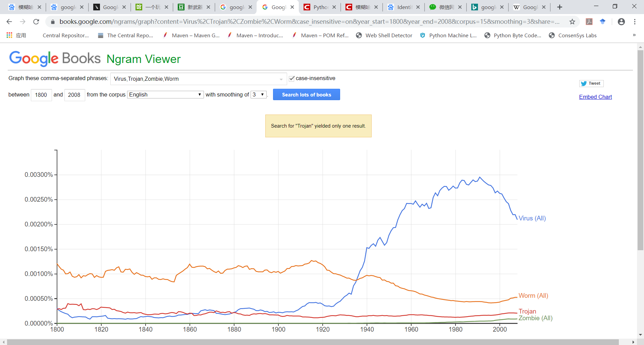This screenshot has height=345, width=644.
Task: Open the Apps grid shortcut in bookmarks bar
Action: [16, 35]
